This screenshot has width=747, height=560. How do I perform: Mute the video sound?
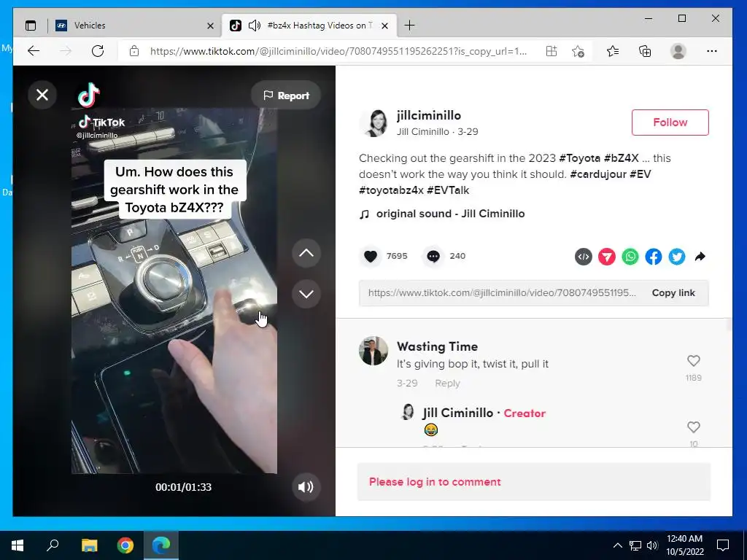[x=306, y=486]
